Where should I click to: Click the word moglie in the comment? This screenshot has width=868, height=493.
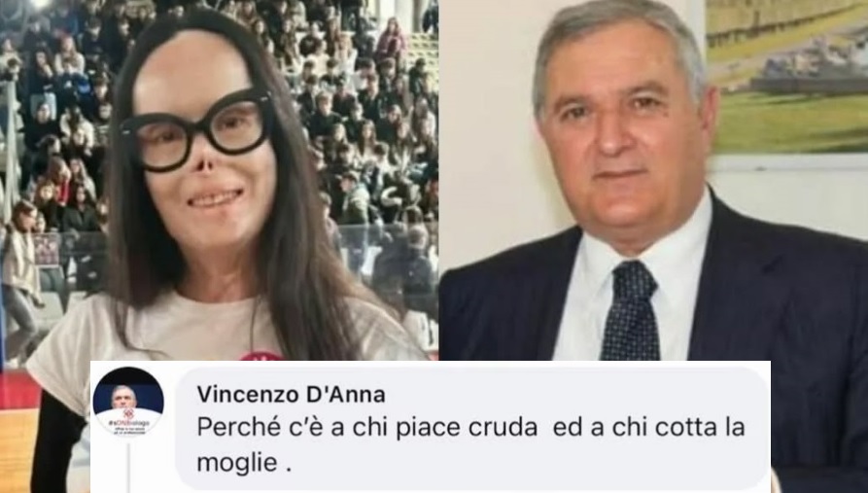point(237,462)
